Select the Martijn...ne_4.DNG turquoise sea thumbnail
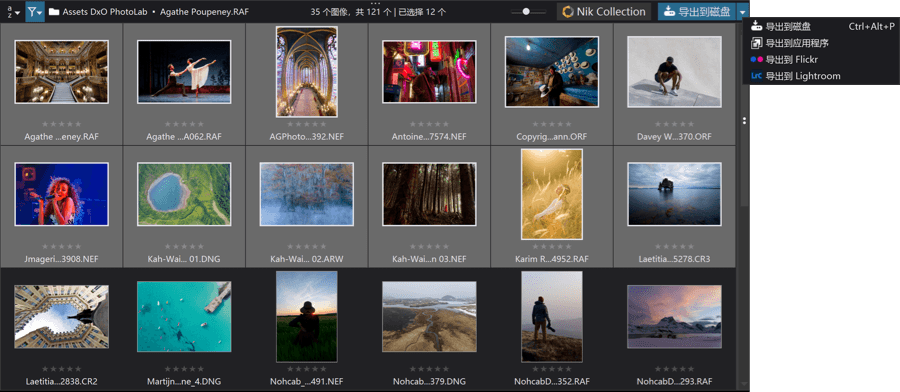 [x=184, y=317]
